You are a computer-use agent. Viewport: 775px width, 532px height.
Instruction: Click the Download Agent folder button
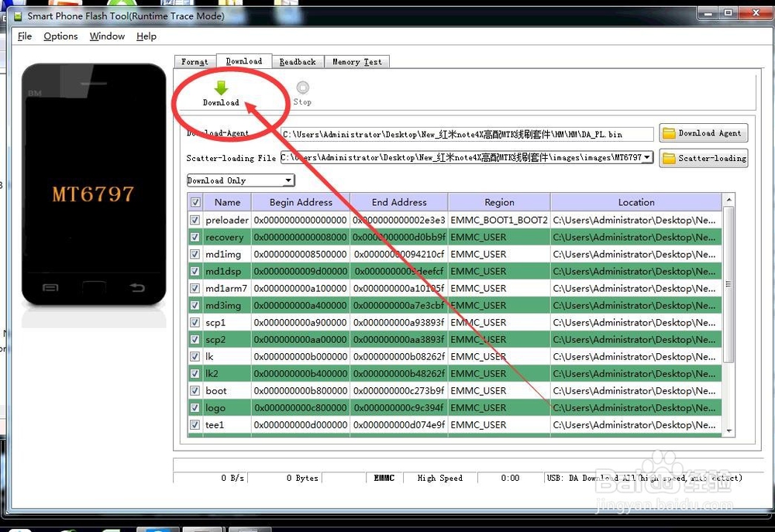point(704,133)
